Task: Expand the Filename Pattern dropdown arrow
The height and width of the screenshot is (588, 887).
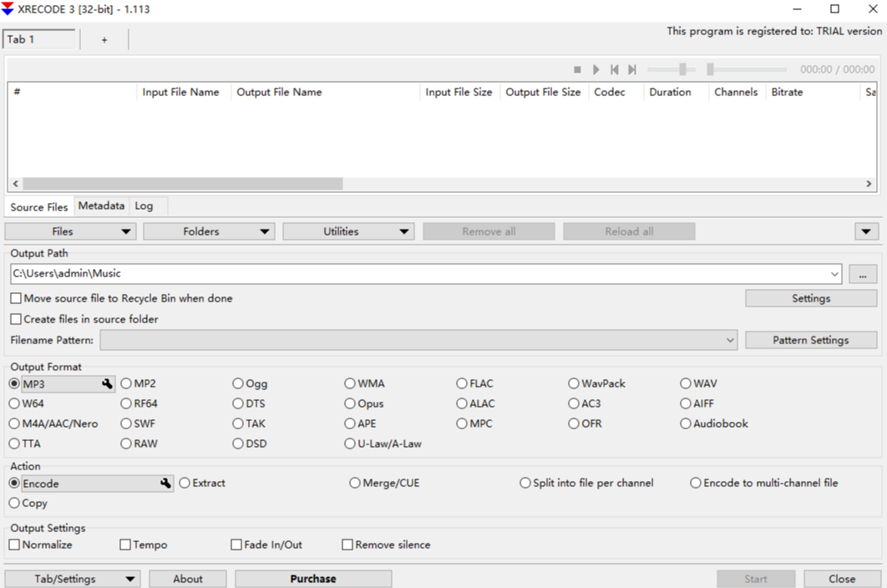Action: (x=730, y=340)
